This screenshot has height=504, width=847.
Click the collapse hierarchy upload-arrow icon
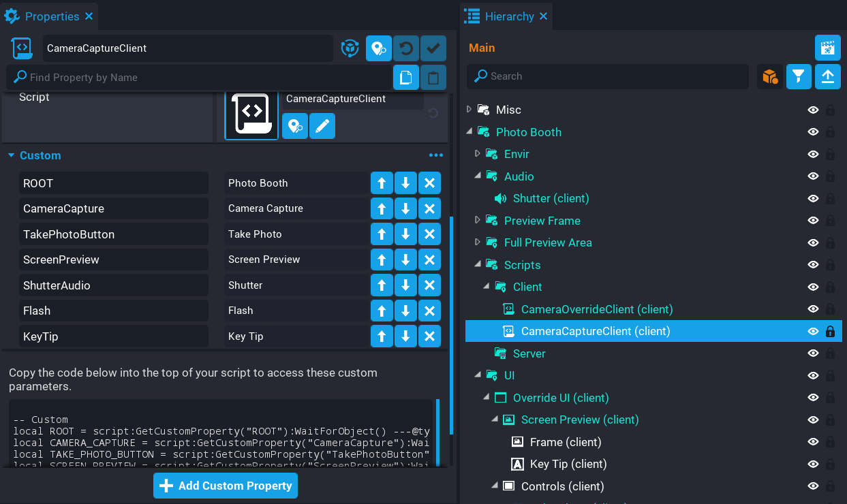coord(827,76)
